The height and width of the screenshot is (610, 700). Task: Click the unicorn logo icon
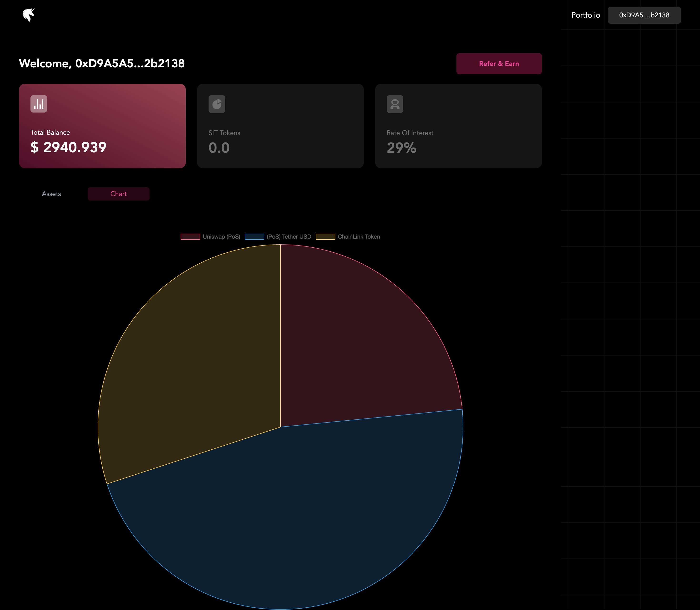(x=29, y=15)
